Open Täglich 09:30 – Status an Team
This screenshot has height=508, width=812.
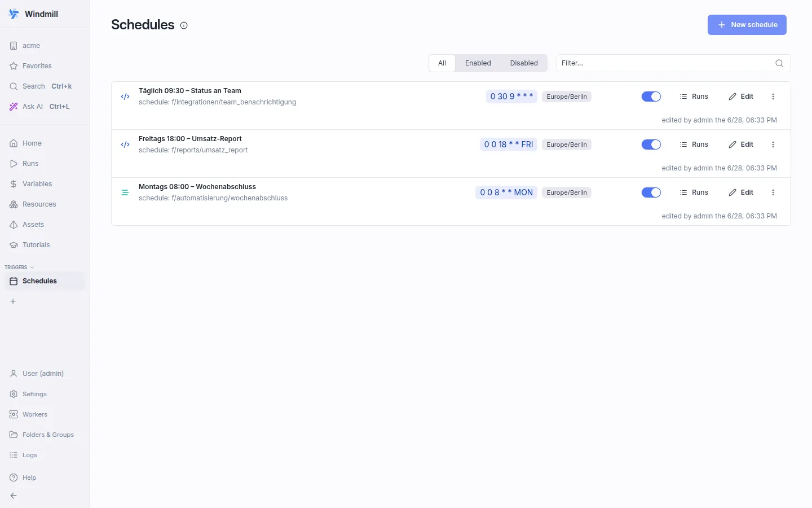tap(190, 91)
